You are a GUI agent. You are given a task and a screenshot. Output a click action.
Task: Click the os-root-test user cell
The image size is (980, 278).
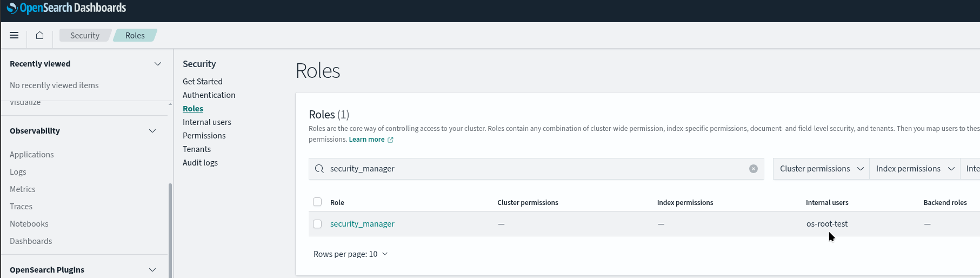pos(827,224)
